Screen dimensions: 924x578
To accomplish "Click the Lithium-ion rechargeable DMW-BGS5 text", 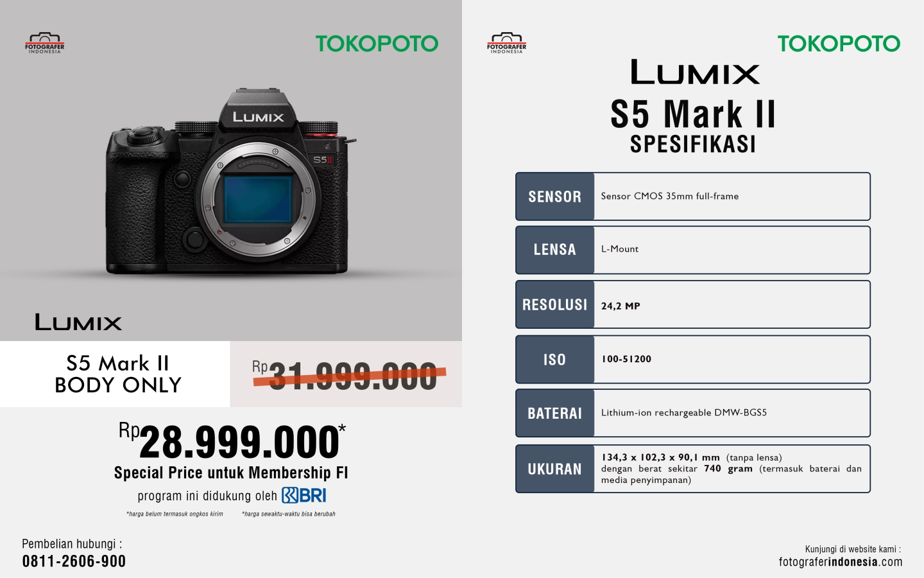I will point(684,413).
